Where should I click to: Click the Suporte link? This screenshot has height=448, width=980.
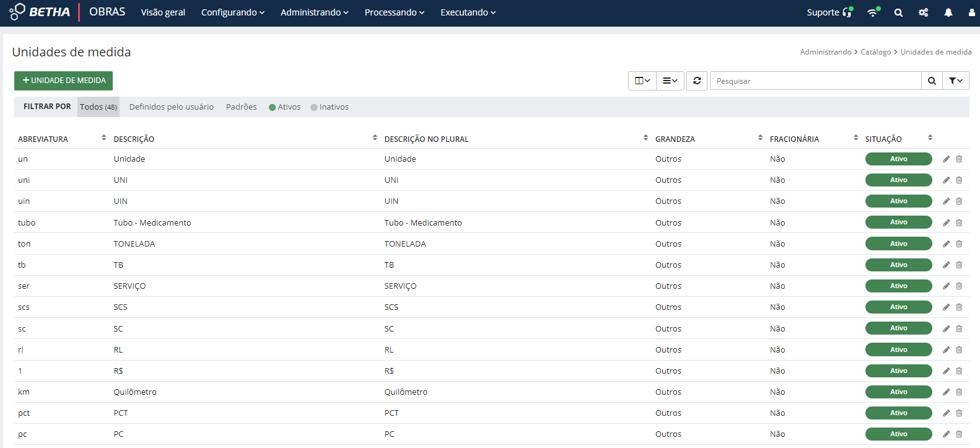[x=823, y=12]
